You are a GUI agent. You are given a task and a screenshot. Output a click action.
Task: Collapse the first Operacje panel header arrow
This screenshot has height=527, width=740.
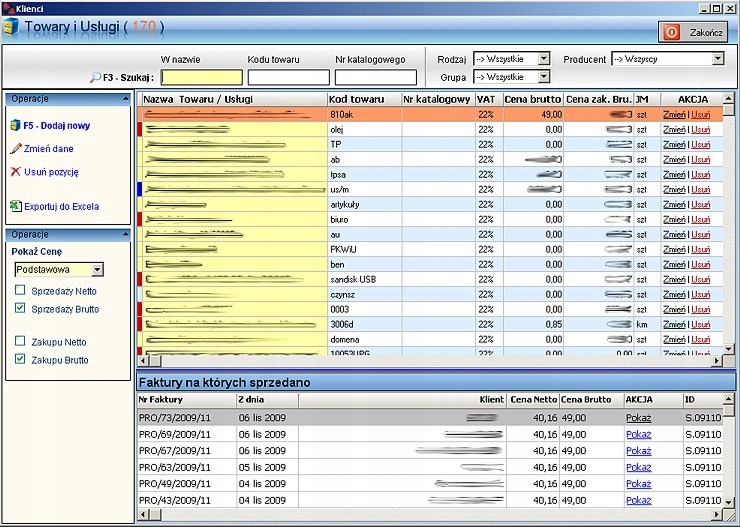(125, 99)
